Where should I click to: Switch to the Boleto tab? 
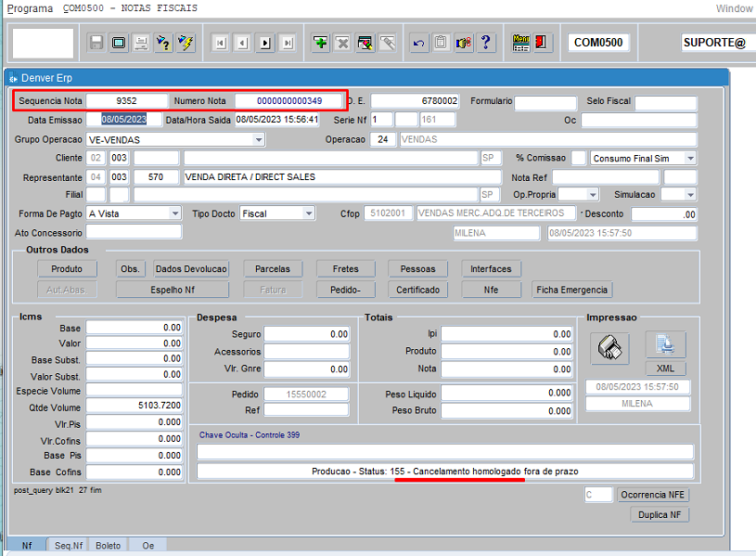click(x=109, y=546)
